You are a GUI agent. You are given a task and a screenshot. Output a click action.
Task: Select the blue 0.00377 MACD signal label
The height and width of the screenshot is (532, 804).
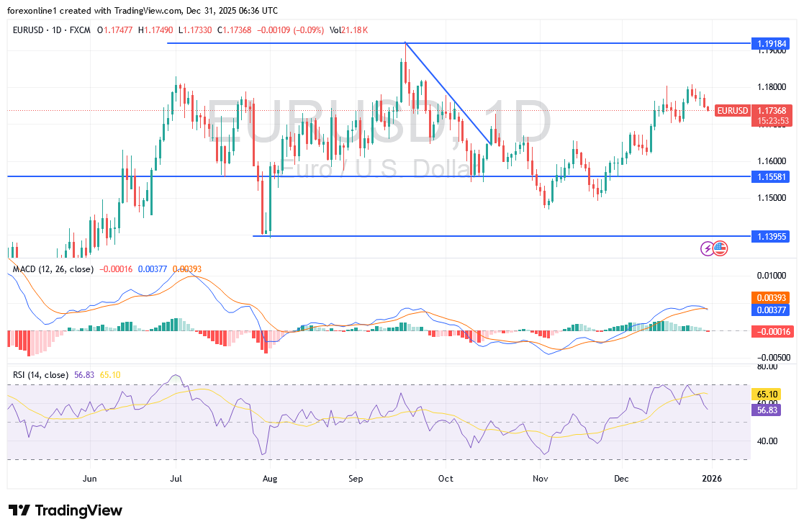tap(769, 308)
